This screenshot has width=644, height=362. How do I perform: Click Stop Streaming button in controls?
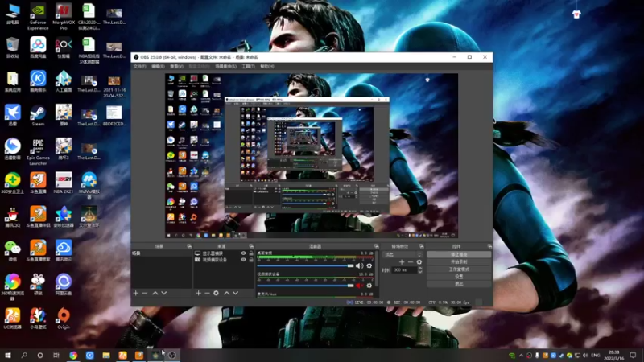coord(459,254)
